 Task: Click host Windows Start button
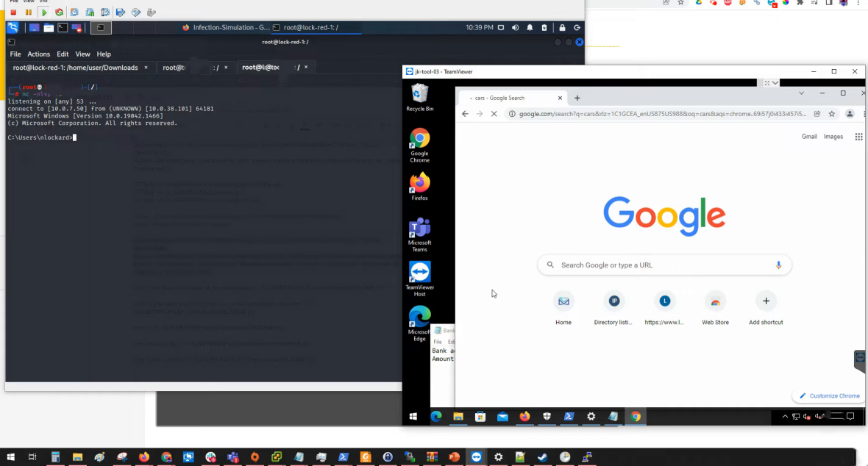[10, 457]
